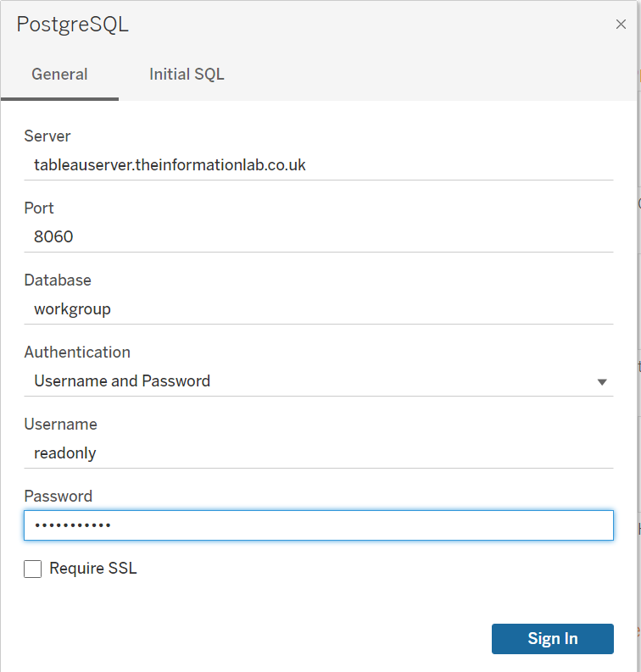
Task: Click the PostgreSQL dialog title
Action: [x=73, y=25]
